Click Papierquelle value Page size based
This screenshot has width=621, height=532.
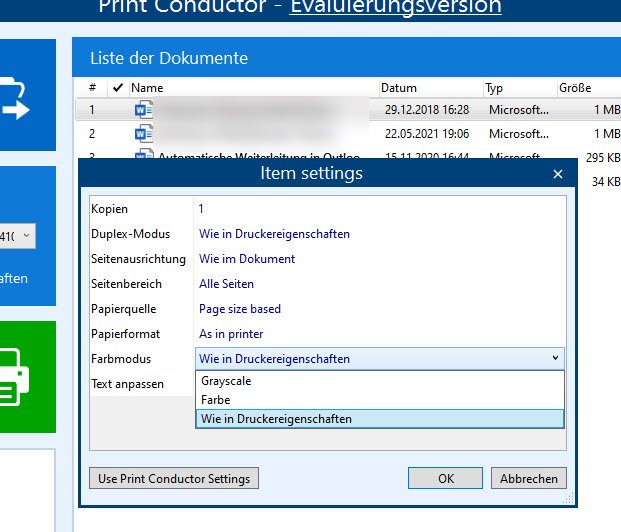click(240, 309)
